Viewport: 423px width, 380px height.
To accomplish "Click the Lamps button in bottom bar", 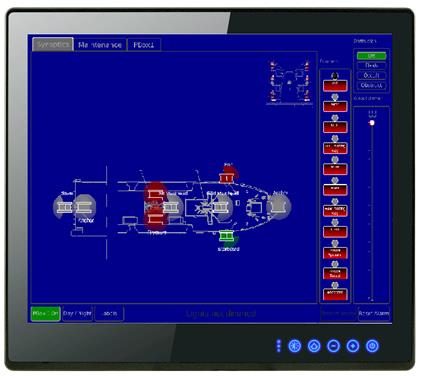I will [x=109, y=314].
